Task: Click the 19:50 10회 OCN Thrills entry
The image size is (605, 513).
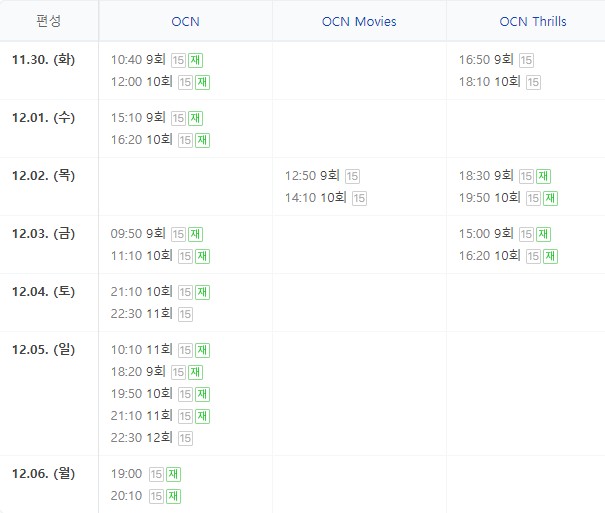Action: coord(490,198)
